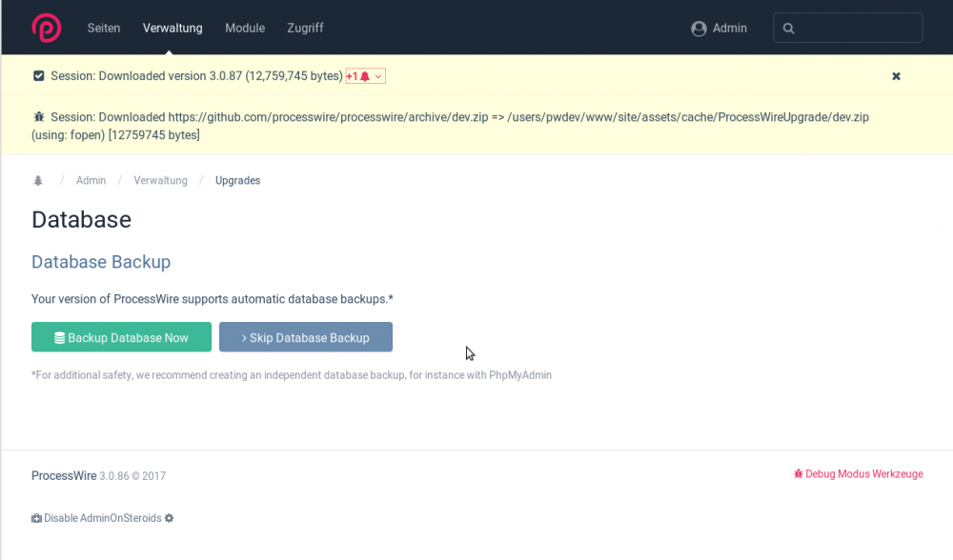Screen dimensions: 953x560
Task: Go to Verwaltung in the breadcrumbs
Action: point(160,181)
